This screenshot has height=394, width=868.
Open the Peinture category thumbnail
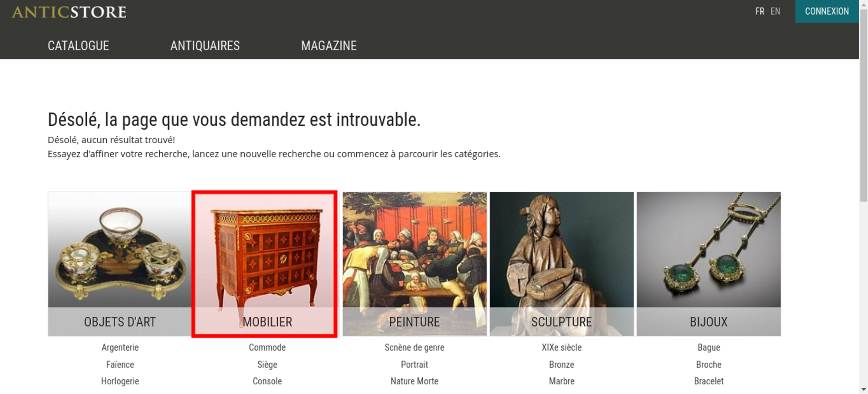point(414,264)
